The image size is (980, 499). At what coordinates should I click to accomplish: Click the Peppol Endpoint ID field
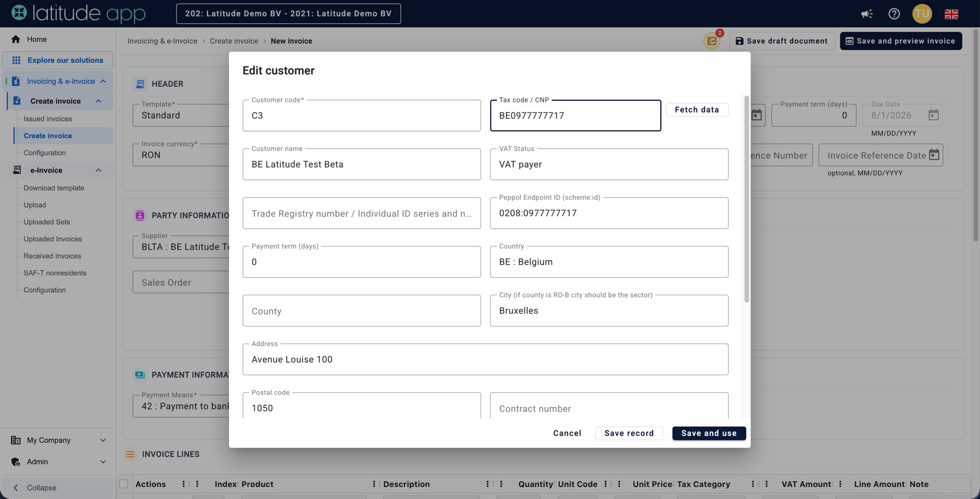pos(609,213)
